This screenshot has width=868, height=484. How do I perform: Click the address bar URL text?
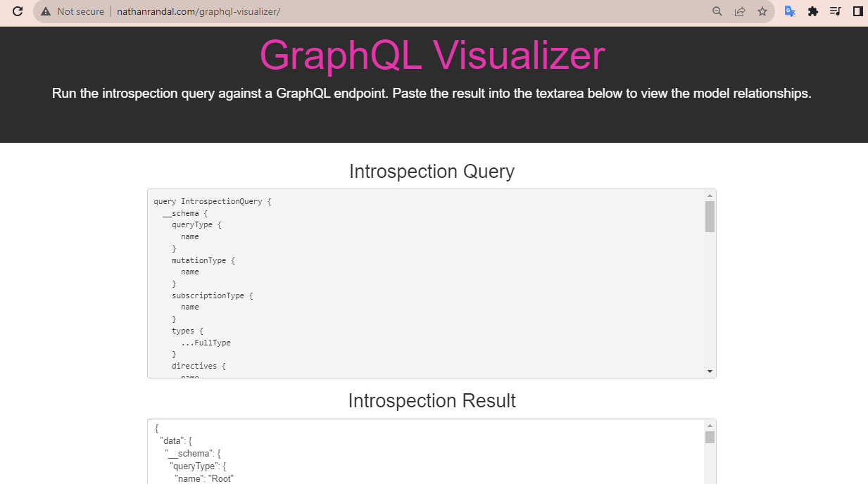pos(199,11)
